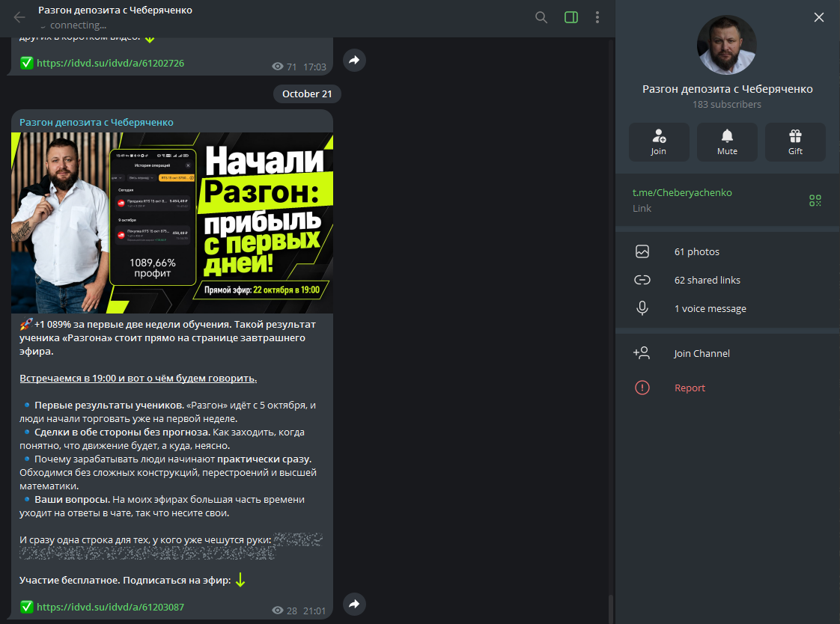Viewport: 840px width, 624px height.
Task: Click the underlined text about 19:00 meeting
Action: [x=139, y=379]
